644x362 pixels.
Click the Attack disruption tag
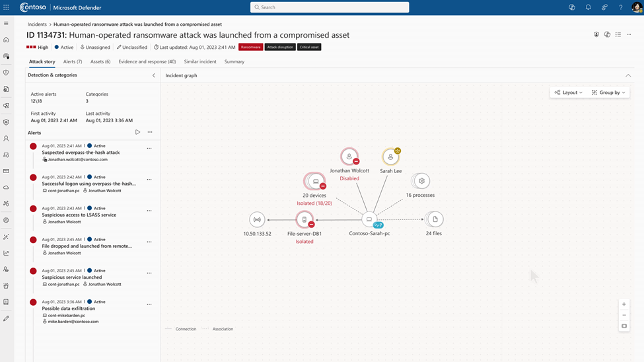[x=280, y=48]
